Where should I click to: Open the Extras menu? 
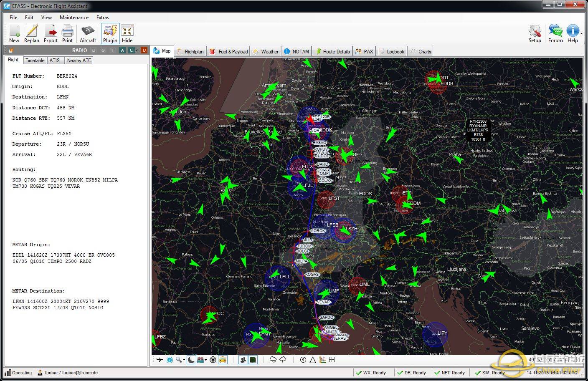click(x=103, y=18)
